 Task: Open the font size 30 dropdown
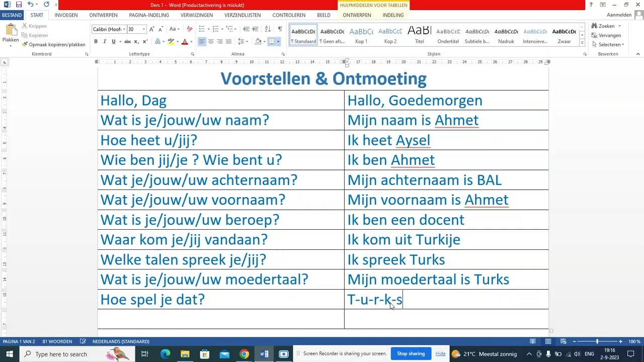point(143,29)
